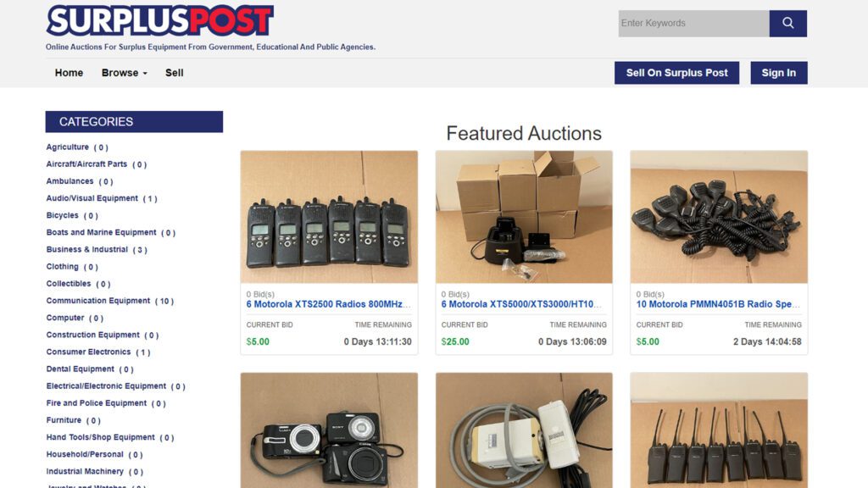Image resolution: width=868 pixels, height=488 pixels.
Task: Click the cardboard boxes and charger thumbnail
Action: pyautogui.click(x=524, y=217)
